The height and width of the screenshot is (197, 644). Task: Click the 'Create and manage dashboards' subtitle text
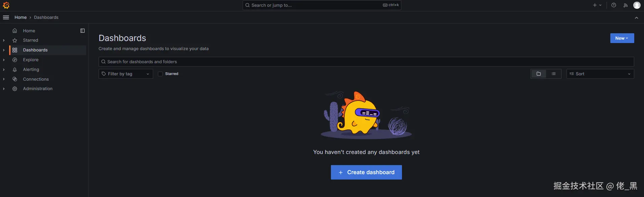coord(154,49)
